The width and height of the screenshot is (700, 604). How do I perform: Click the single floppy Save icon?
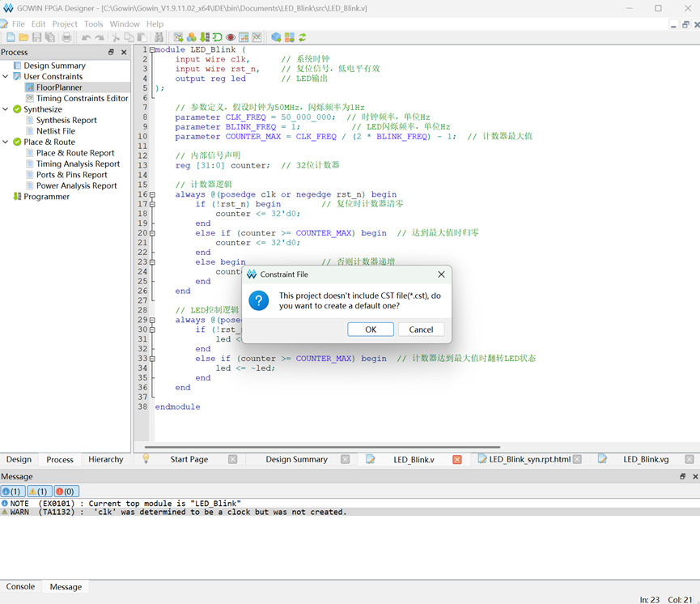[x=36, y=37]
